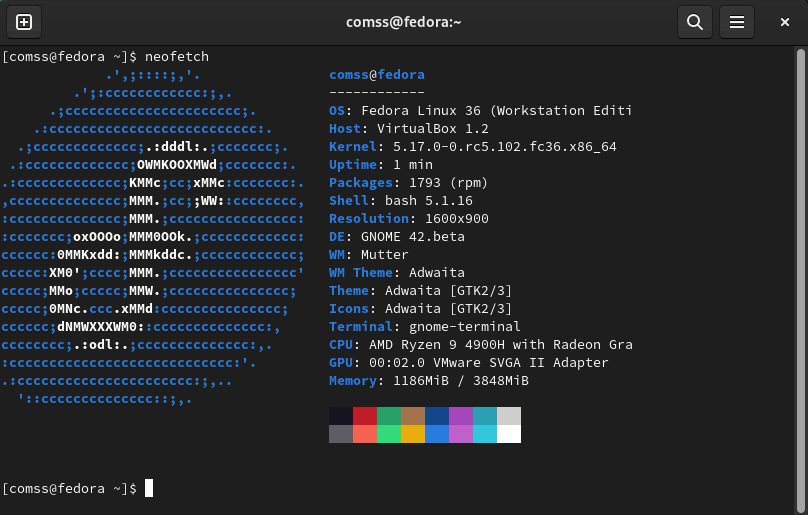The width and height of the screenshot is (808, 515).
Task: Click the CPU info line
Action: pyautogui.click(x=480, y=345)
